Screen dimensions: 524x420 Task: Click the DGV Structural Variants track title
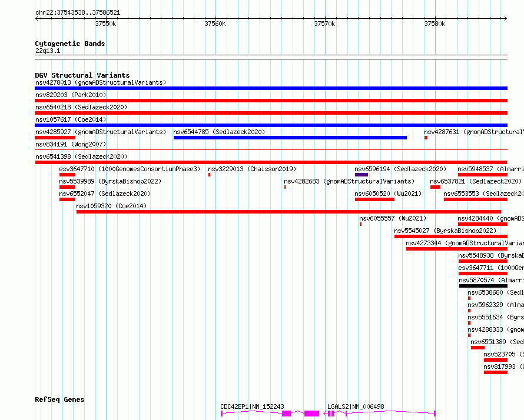click(82, 75)
